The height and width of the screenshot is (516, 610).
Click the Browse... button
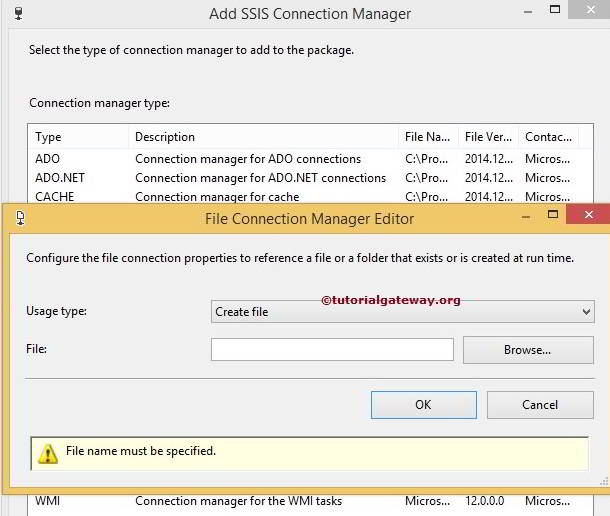[x=528, y=350]
